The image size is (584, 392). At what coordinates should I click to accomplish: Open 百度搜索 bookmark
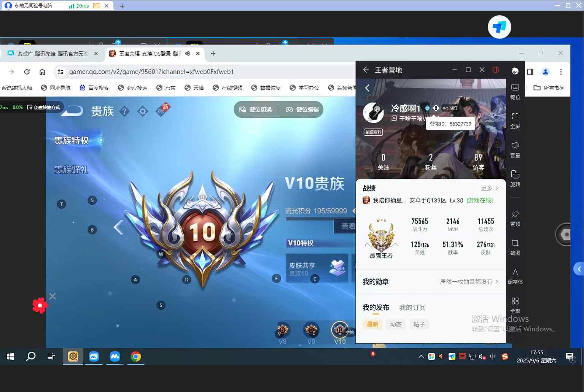[x=94, y=88]
